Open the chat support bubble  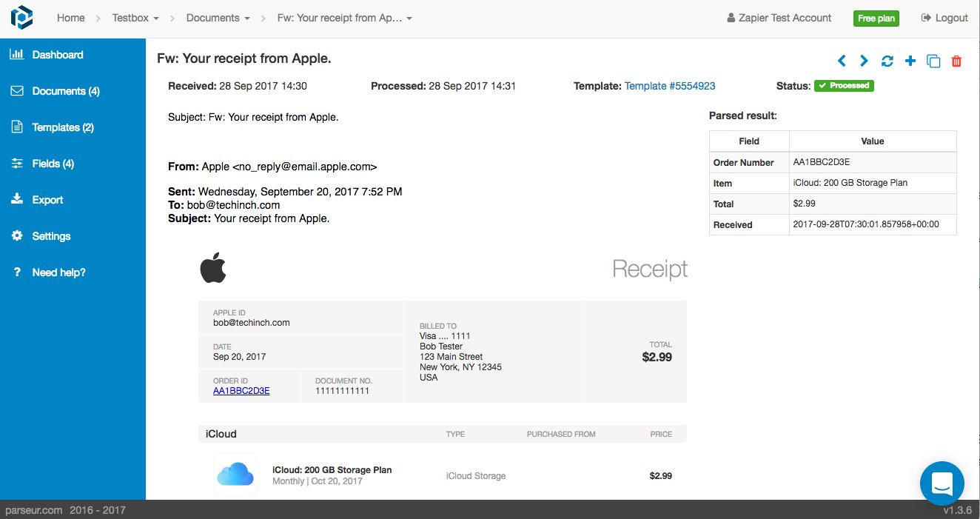(x=942, y=483)
